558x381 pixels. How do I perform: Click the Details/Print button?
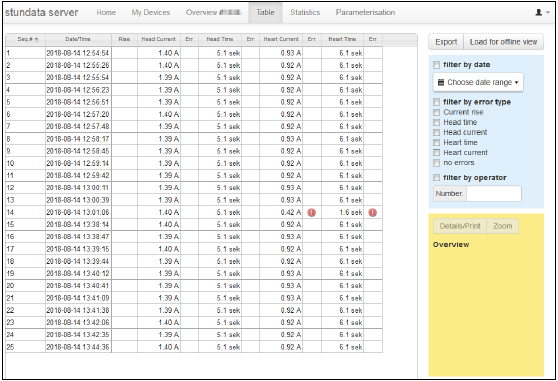[460, 226]
